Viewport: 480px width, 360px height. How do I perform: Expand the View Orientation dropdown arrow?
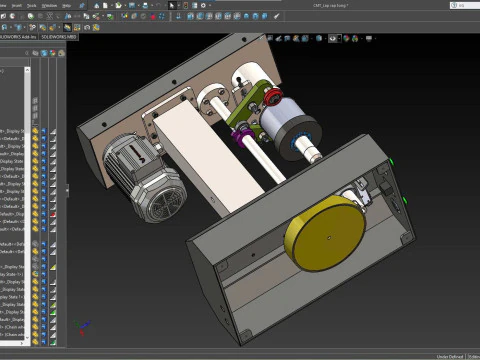click(x=312, y=38)
